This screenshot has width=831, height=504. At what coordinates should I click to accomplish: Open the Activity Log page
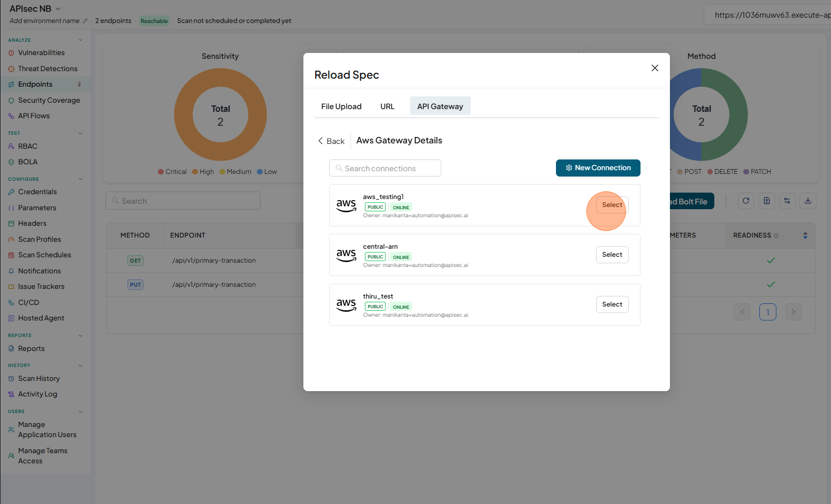click(37, 394)
